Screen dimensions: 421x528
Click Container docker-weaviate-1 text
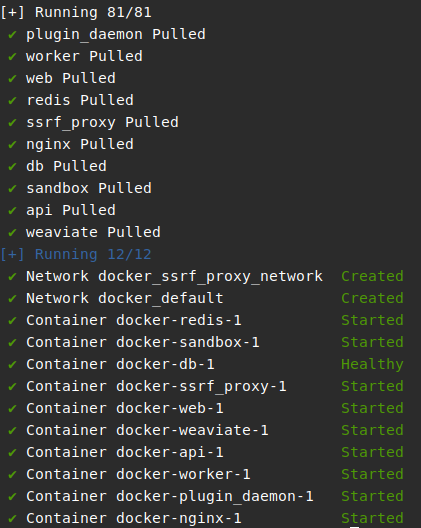click(x=147, y=430)
